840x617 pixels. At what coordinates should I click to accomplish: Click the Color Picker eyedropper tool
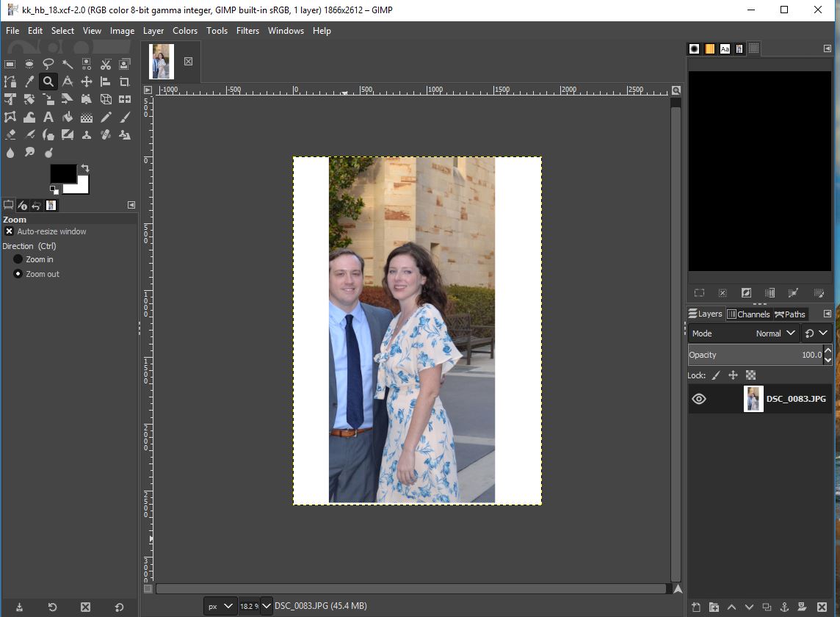pyautogui.click(x=29, y=82)
